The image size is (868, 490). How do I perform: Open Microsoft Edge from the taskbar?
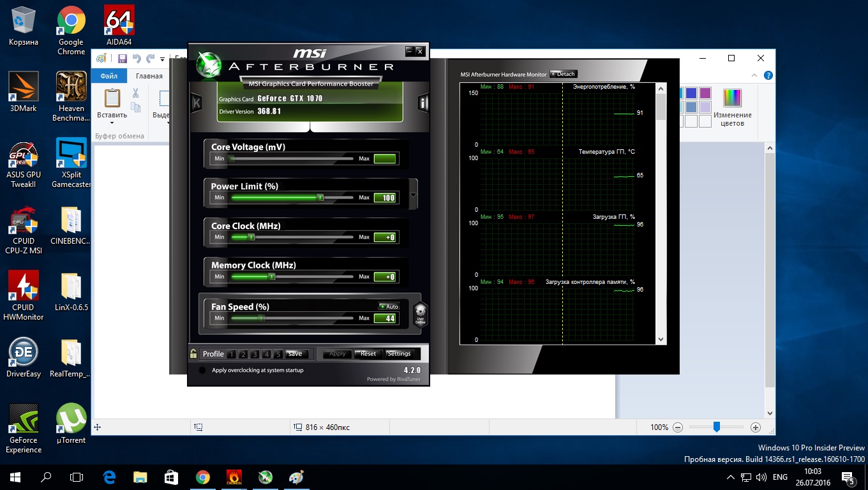pyautogui.click(x=108, y=477)
